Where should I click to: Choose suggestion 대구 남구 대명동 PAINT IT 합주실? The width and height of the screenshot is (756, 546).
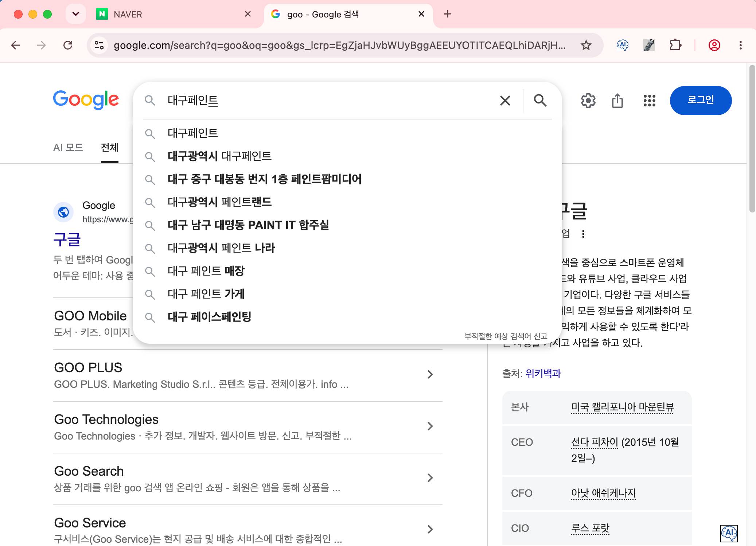click(347, 225)
